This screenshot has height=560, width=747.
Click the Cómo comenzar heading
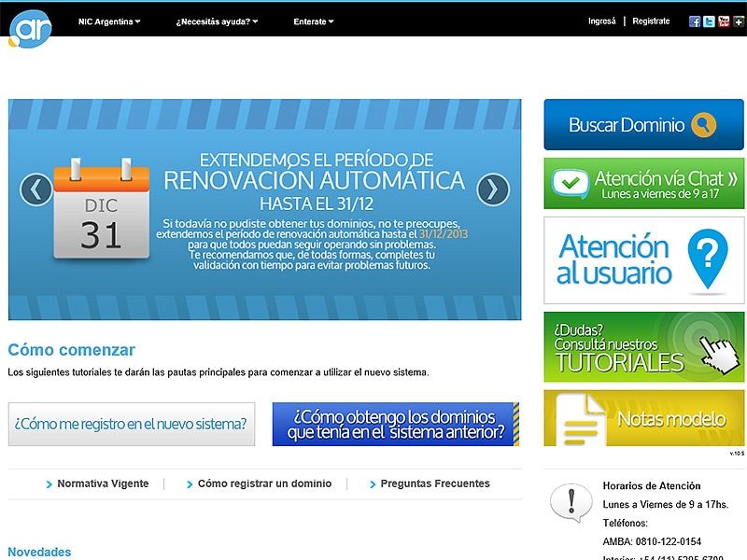[72, 350]
